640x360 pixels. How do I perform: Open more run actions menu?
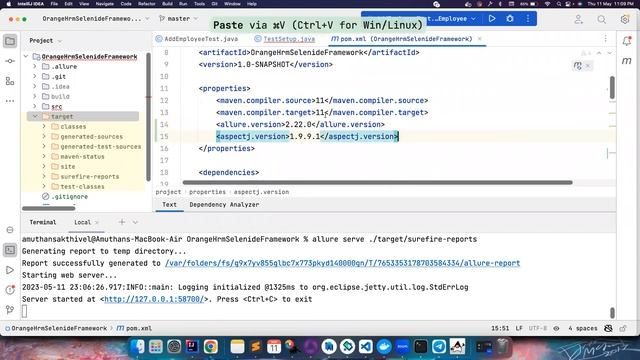click(x=528, y=19)
